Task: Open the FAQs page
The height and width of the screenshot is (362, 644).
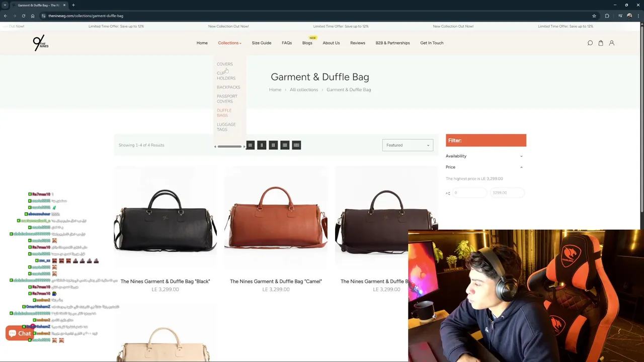Action: 287,43
